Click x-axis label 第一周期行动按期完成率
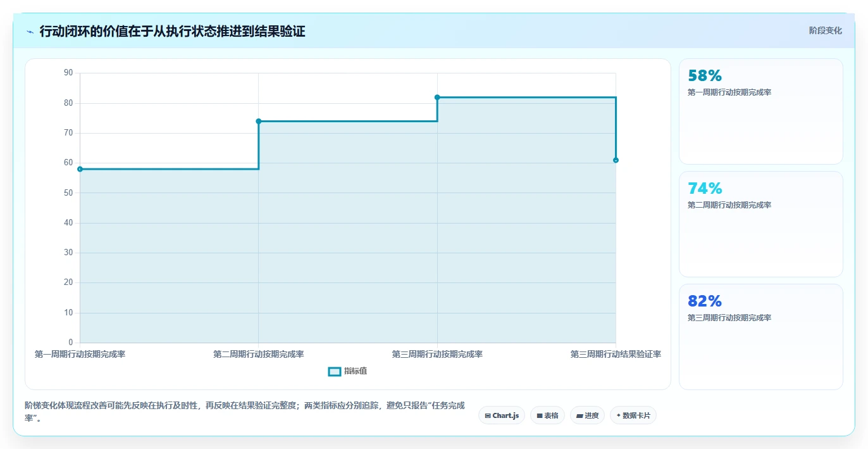This screenshot has width=868, height=449. (80, 354)
